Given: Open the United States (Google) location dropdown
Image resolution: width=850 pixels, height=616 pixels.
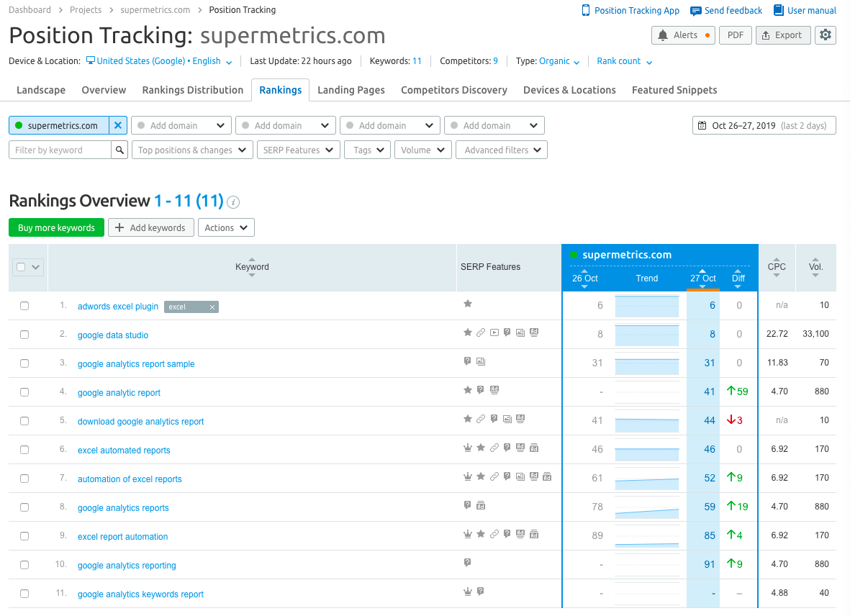Looking at the screenshot, I should click(159, 61).
